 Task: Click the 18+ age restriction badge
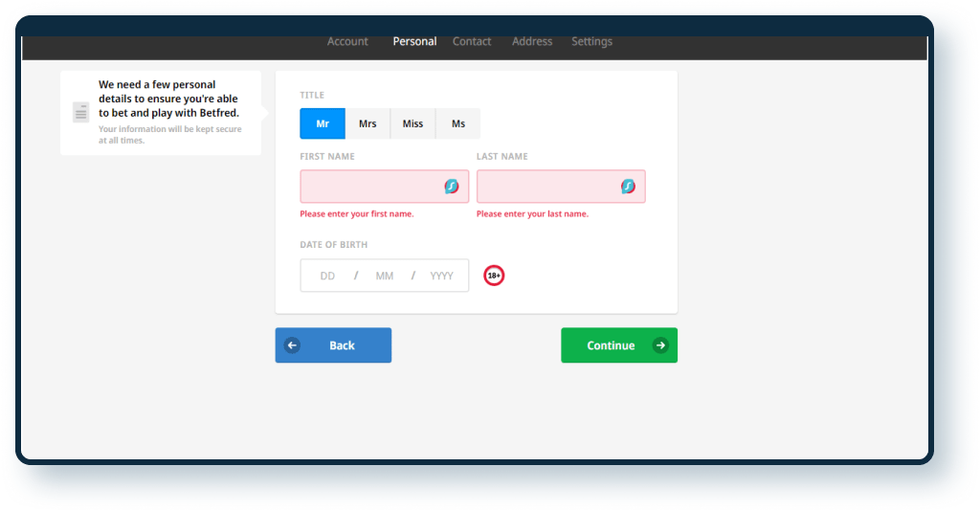494,276
